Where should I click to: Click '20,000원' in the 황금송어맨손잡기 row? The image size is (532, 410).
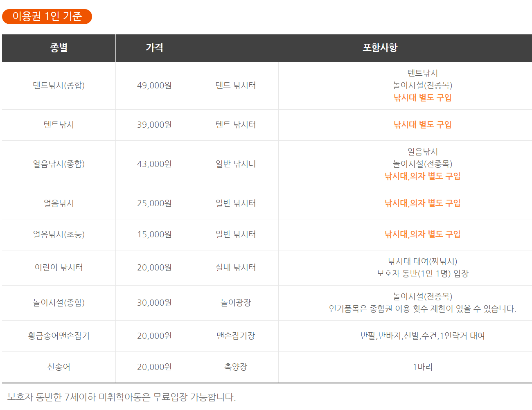[x=154, y=336]
